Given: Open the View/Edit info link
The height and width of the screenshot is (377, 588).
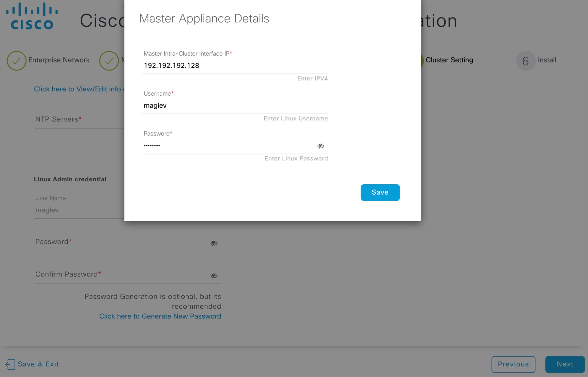Looking at the screenshot, I should click(x=79, y=89).
